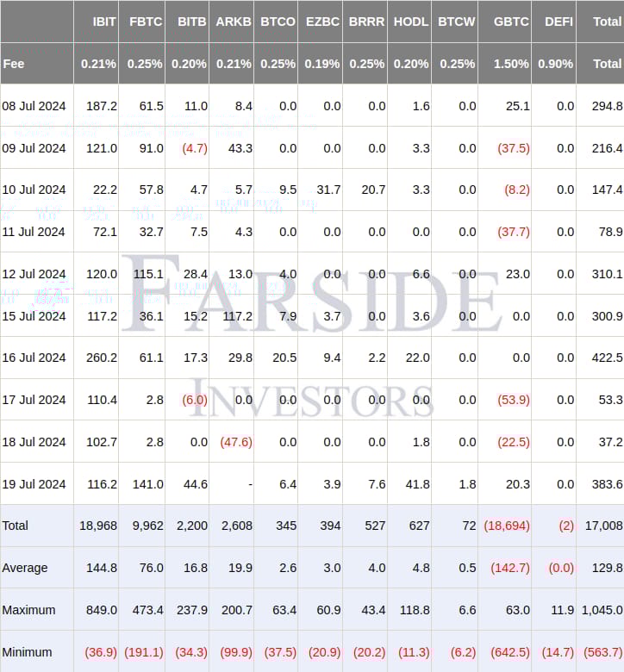The image size is (624, 672).
Task: Click EZBC value 31.7 on 10 Jul
Action: click(x=329, y=190)
